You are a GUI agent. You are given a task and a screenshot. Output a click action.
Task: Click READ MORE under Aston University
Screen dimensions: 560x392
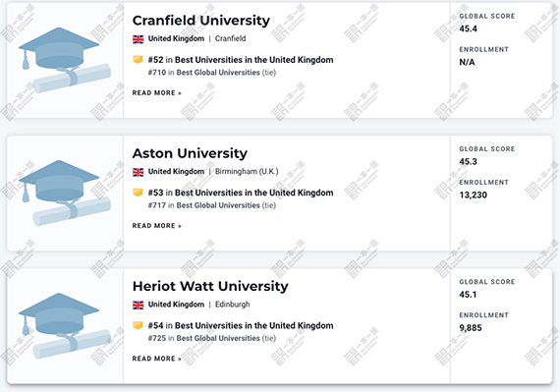(157, 226)
